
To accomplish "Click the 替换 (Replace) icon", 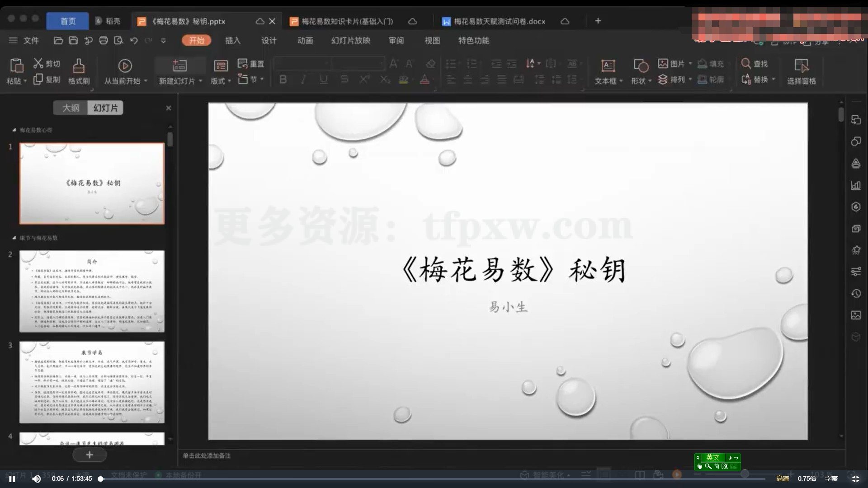I will pyautogui.click(x=757, y=79).
